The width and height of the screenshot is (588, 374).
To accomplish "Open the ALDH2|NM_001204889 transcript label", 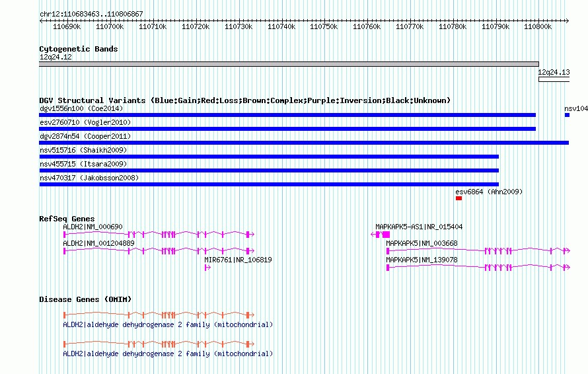I will click(x=98, y=243).
